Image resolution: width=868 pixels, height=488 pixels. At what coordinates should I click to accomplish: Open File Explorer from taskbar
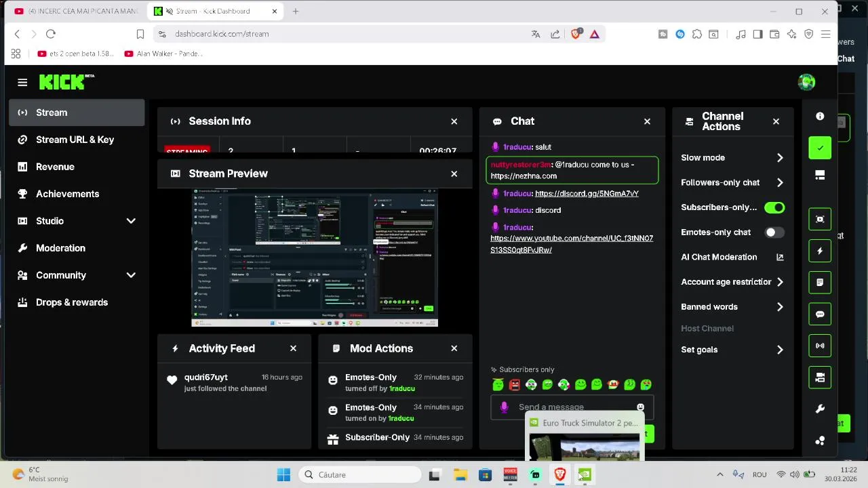(460, 474)
